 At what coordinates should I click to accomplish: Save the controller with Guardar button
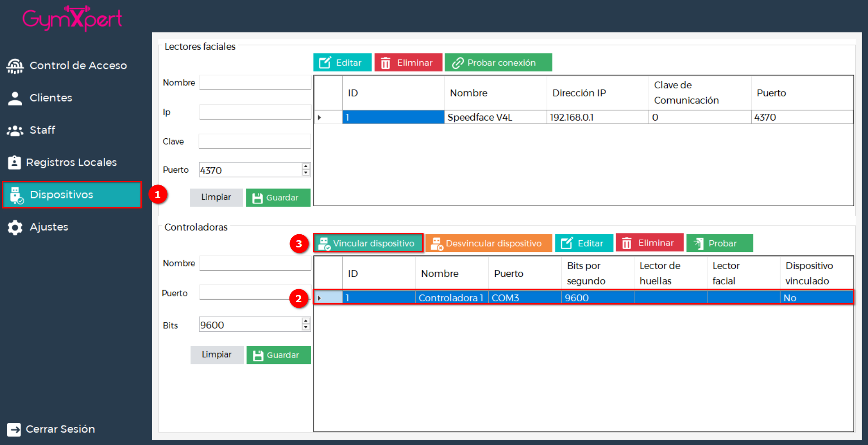point(278,355)
